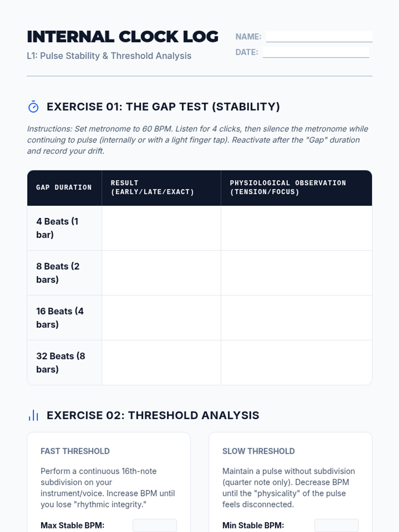399x532 pixels.
Task: Click the stopwatch icon beside Exercise 01
Action: [x=33, y=107]
